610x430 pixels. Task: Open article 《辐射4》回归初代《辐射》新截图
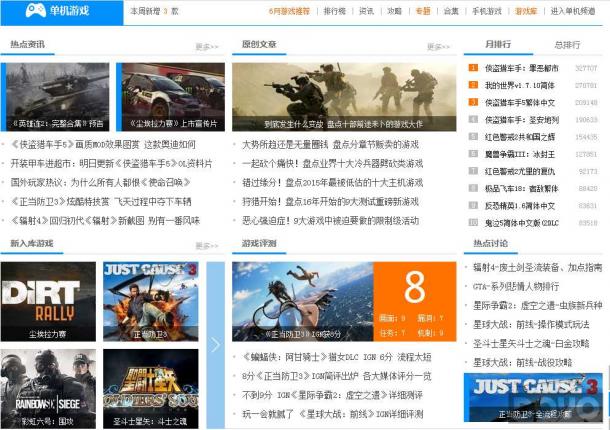tap(105, 221)
